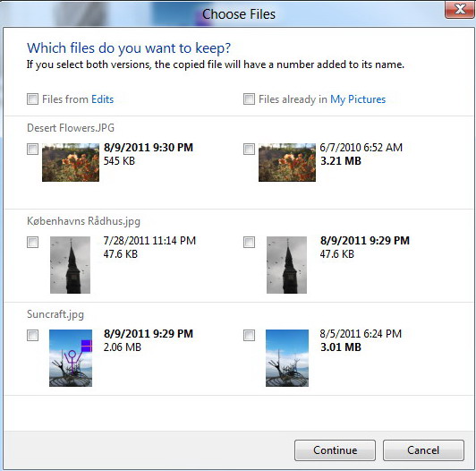Open the My Pictures folder link
Screen dimensions: 476x471
click(x=358, y=99)
